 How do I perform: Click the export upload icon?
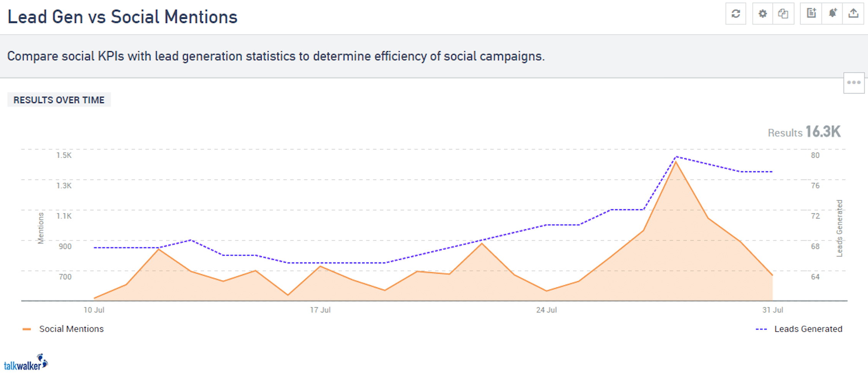(853, 14)
